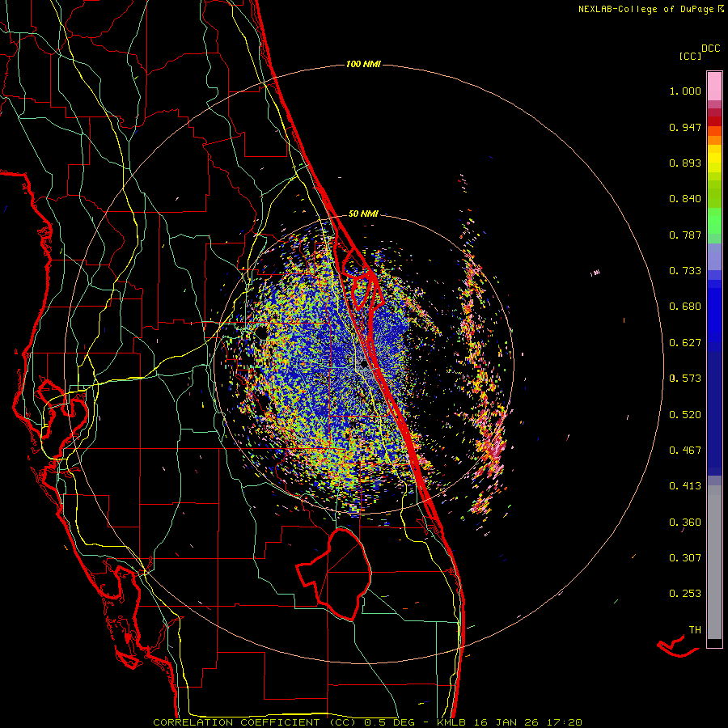The height and width of the screenshot is (728, 728).
Task: Click the black TH segment at color bar bottom
Action: [714, 642]
